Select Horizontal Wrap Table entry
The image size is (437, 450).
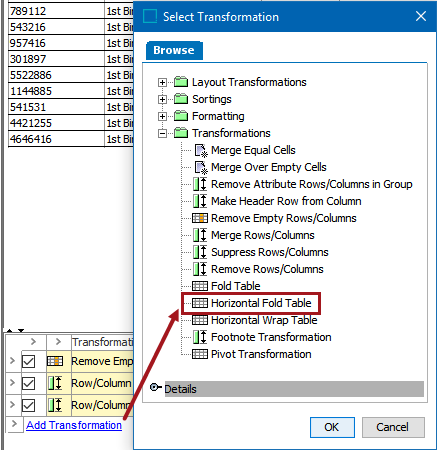pyautogui.click(x=264, y=320)
